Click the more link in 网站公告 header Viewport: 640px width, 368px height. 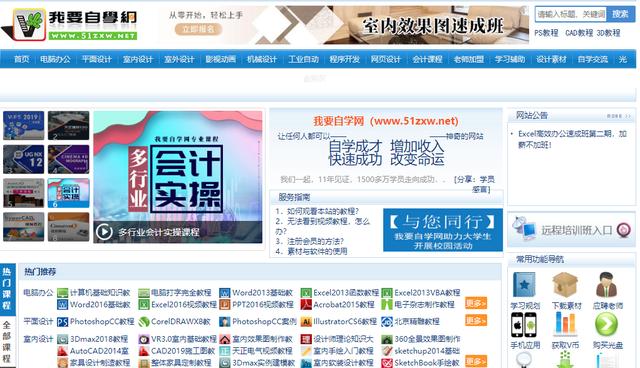point(618,116)
